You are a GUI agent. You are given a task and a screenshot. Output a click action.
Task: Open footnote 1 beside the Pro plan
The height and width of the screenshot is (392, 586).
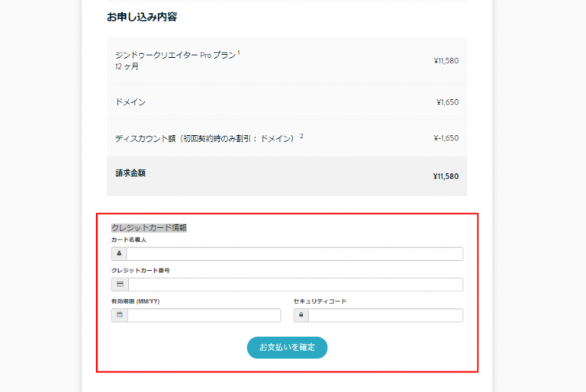[x=238, y=53]
